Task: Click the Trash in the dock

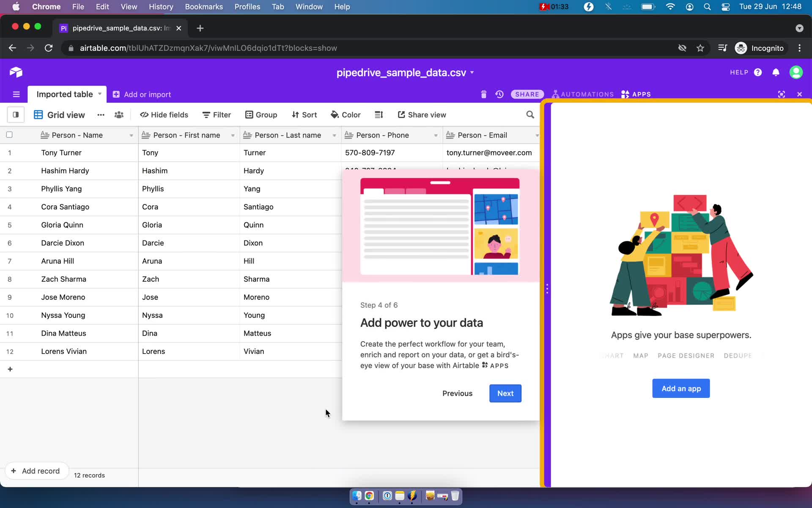Action: 455,496
